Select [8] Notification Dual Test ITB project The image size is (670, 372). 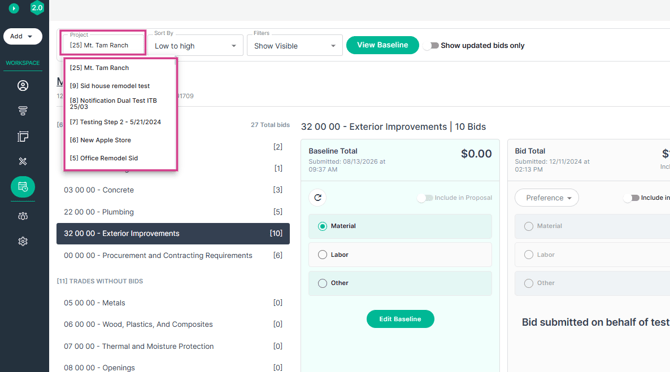[x=120, y=104]
